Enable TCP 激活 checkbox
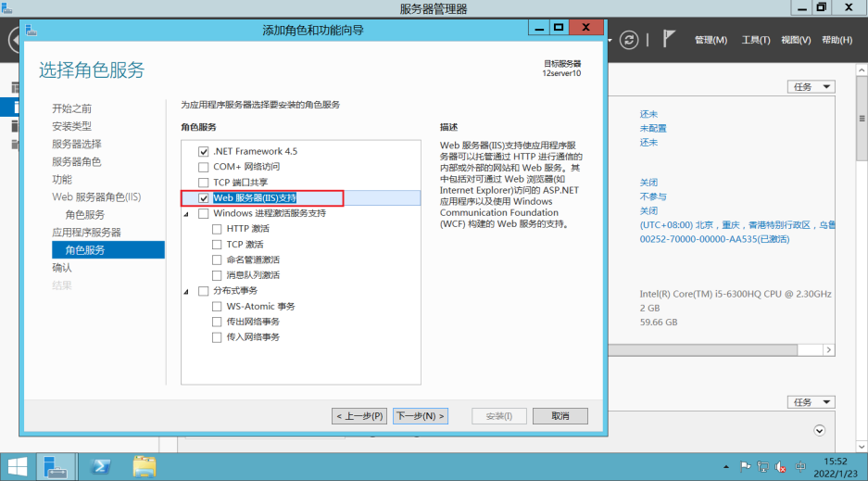 217,245
